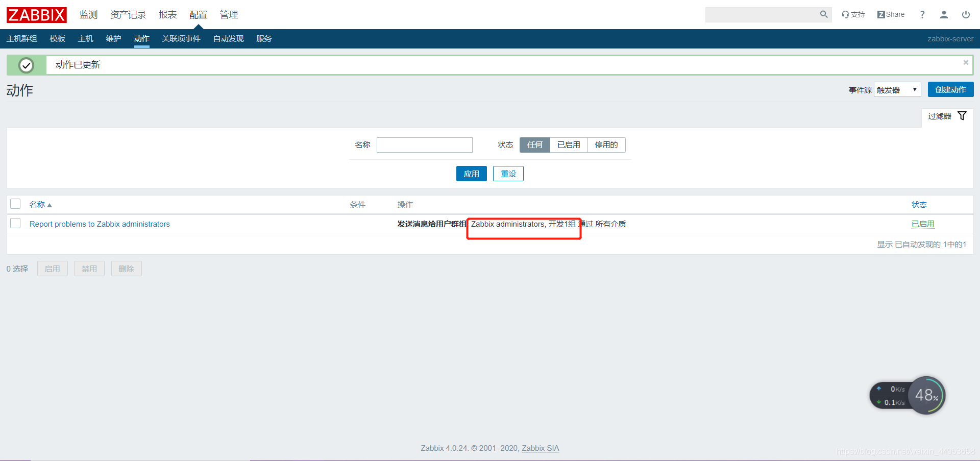
Task: Focus the 名称 filter input
Action: tap(424, 145)
